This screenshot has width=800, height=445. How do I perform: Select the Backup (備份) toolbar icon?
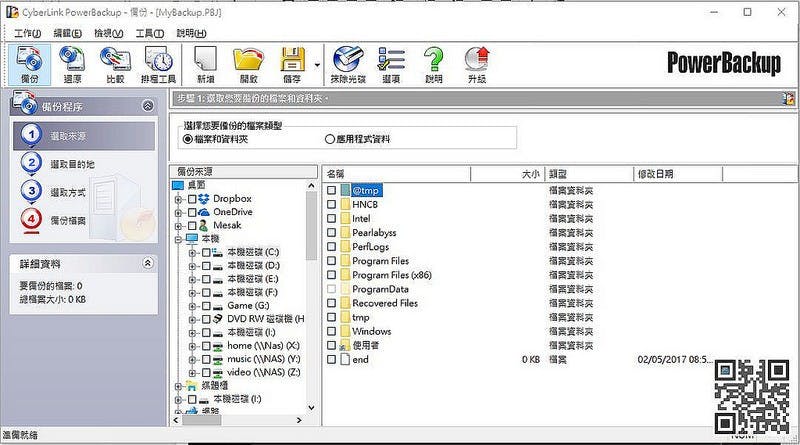(30, 64)
